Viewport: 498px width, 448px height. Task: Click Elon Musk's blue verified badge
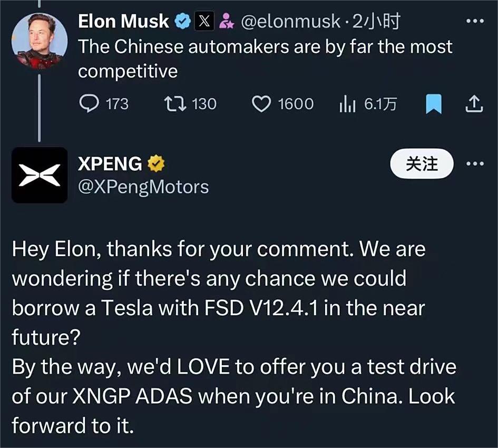point(183,22)
